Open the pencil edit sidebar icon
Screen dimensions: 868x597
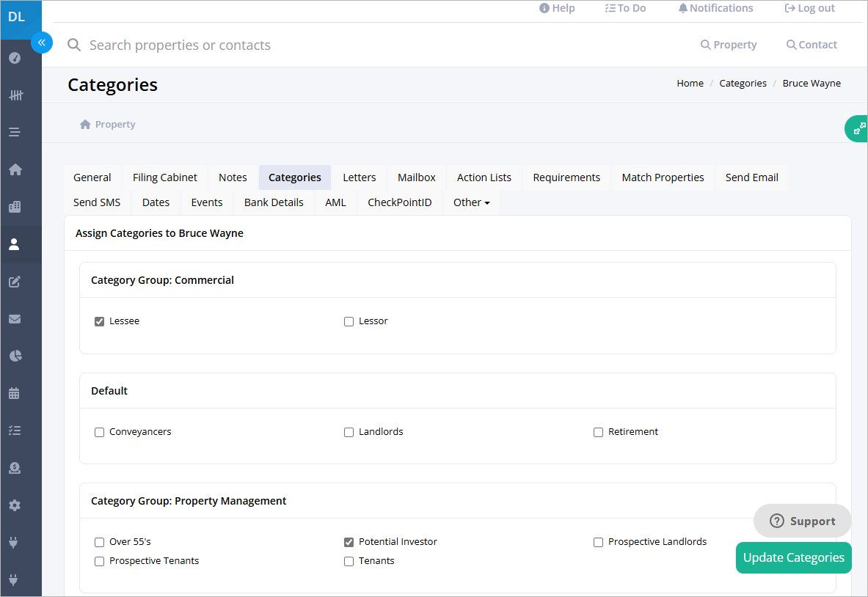tap(15, 282)
